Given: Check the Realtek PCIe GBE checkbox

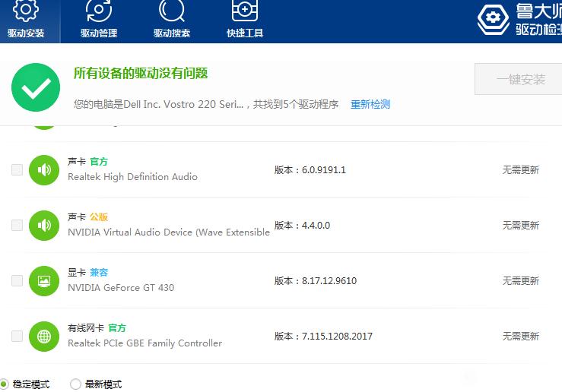Looking at the screenshot, I should point(17,336).
